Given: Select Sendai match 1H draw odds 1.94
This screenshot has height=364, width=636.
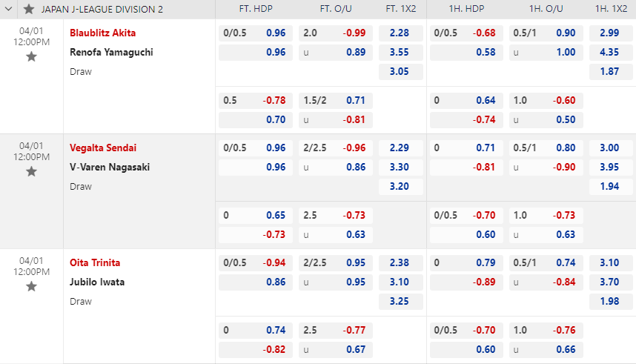Looking at the screenshot, I should click(x=611, y=186).
